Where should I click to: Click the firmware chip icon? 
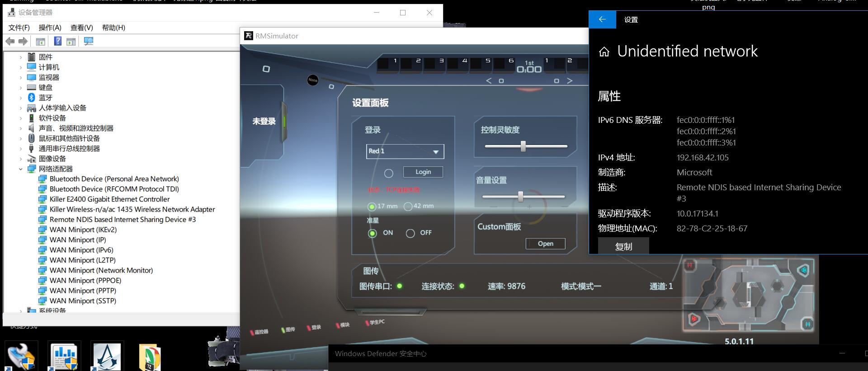(x=31, y=57)
